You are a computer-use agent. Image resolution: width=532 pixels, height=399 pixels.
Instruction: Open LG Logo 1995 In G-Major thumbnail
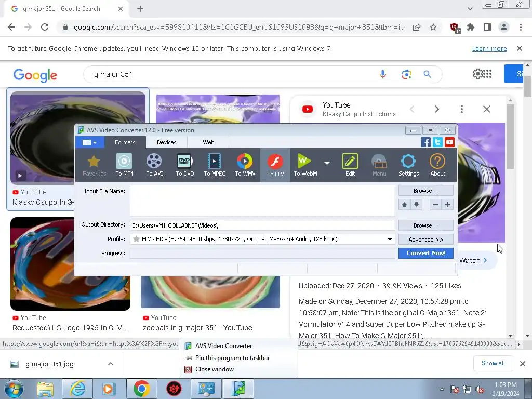tap(70, 264)
